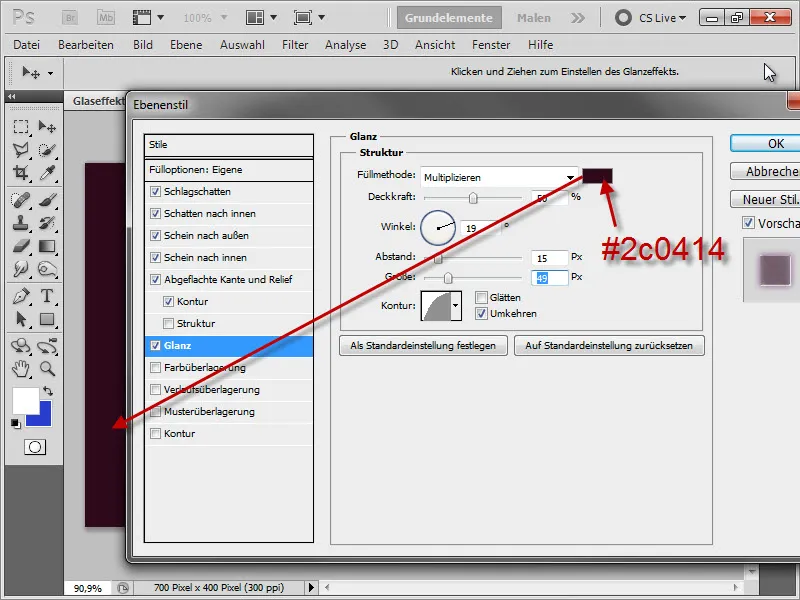This screenshot has height=600, width=800.
Task: Uncheck the Umkehren checkbox
Action: (x=481, y=314)
